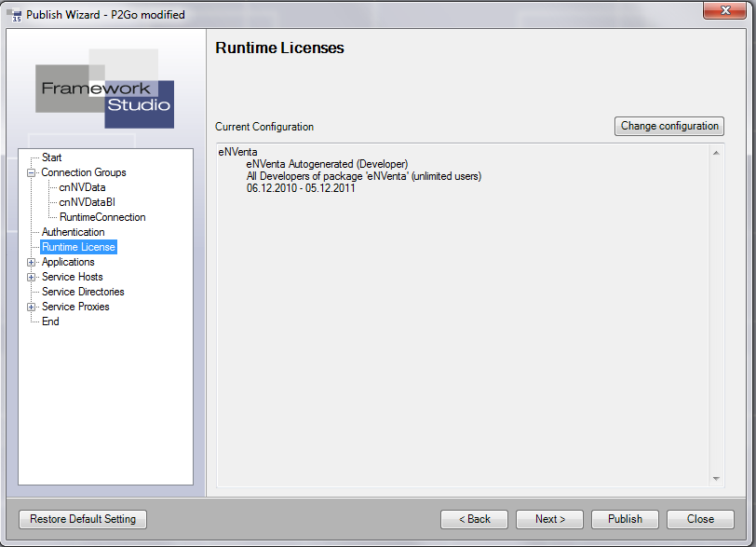Go back with the Back button
This screenshot has height=547, width=756.
pyautogui.click(x=474, y=519)
